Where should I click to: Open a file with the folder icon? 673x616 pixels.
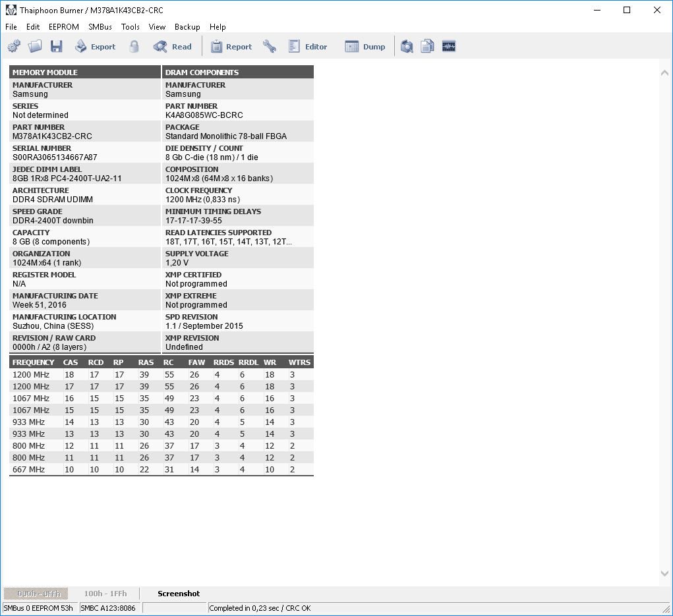(x=35, y=46)
